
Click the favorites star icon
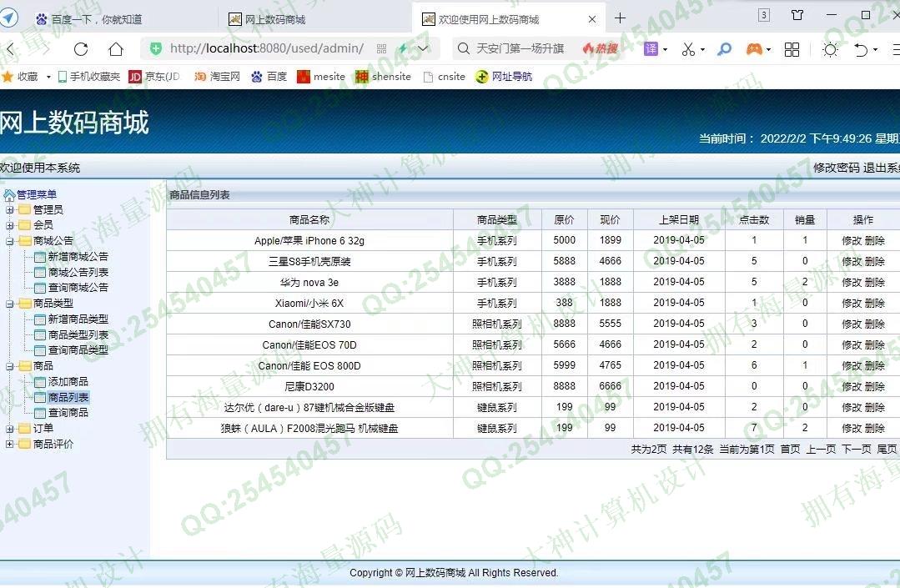click(x=8, y=76)
